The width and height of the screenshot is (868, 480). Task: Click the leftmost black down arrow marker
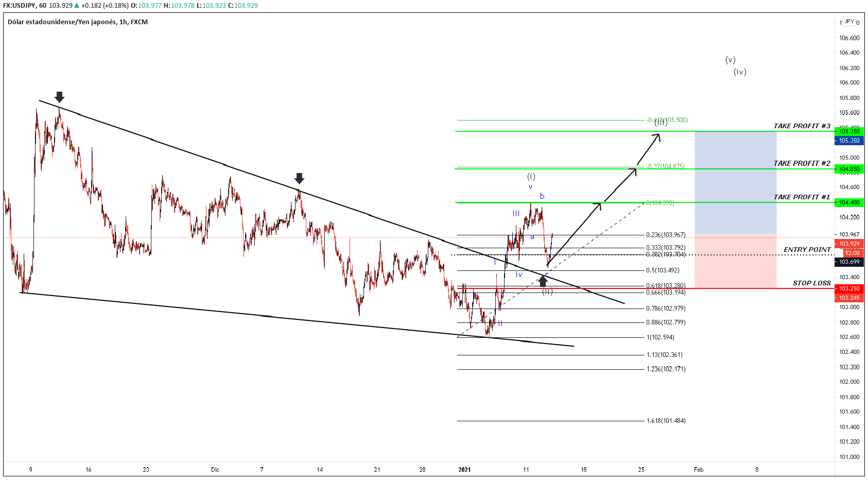tap(59, 97)
